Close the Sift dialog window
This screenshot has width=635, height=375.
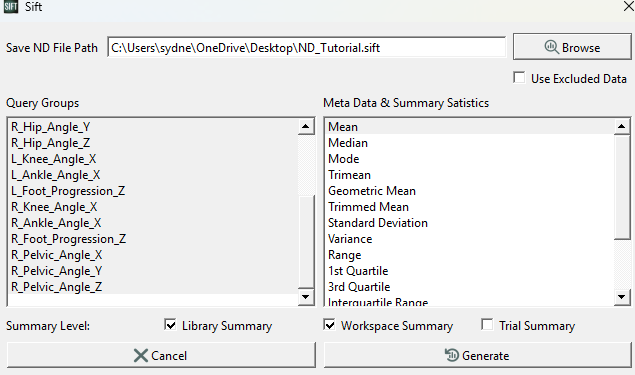point(629,6)
